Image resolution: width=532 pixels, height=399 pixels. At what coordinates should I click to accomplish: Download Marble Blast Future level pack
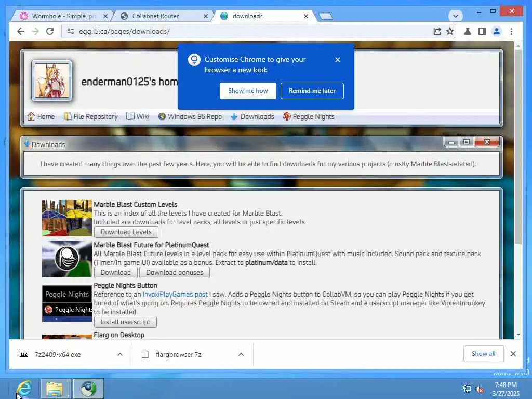click(x=116, y=272)
